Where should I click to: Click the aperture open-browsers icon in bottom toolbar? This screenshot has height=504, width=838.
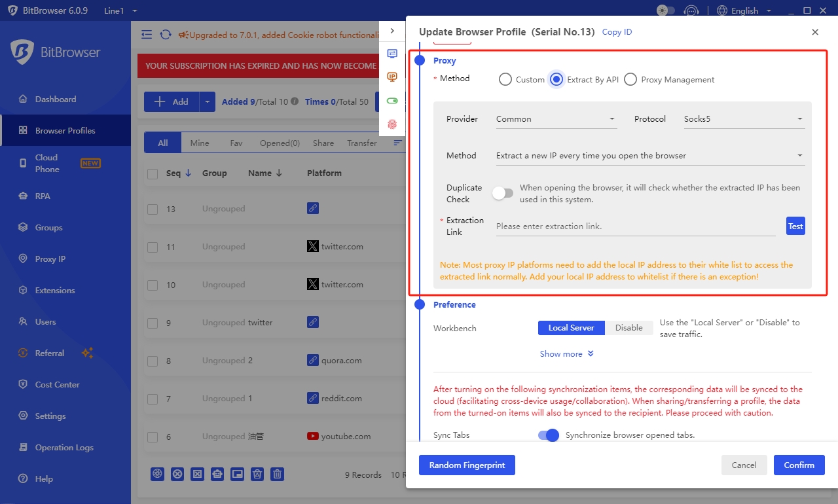click(x=157, y=475)
